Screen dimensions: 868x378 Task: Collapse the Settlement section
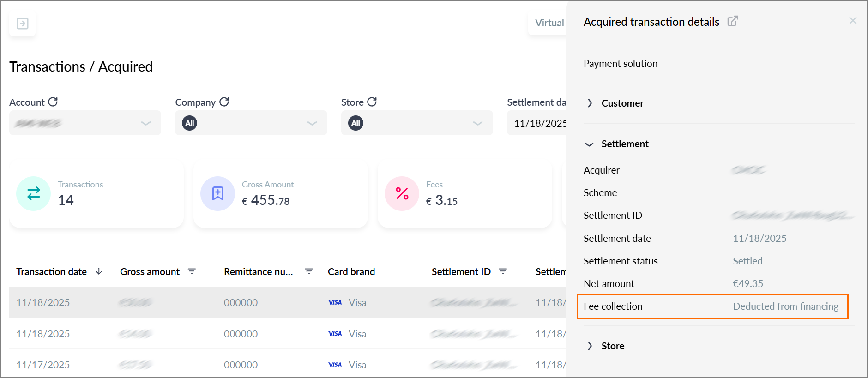589,144
